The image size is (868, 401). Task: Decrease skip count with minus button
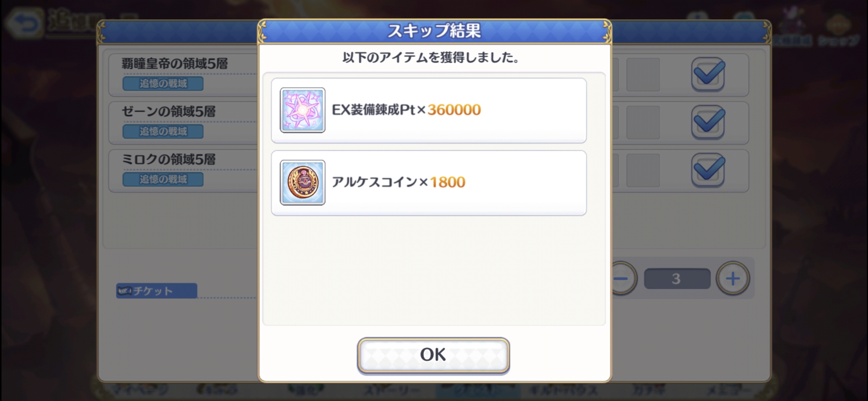pyautogui.click(x=624, y=278)
